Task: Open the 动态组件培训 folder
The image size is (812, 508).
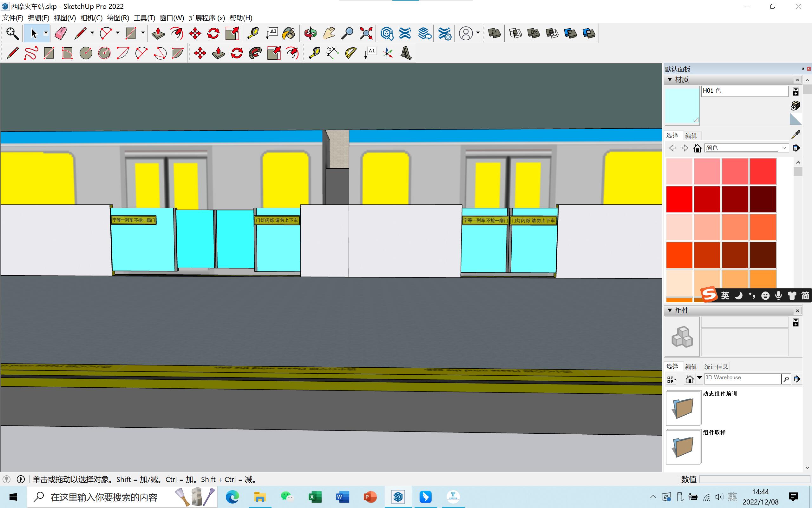Action: [x=683, y=408]
